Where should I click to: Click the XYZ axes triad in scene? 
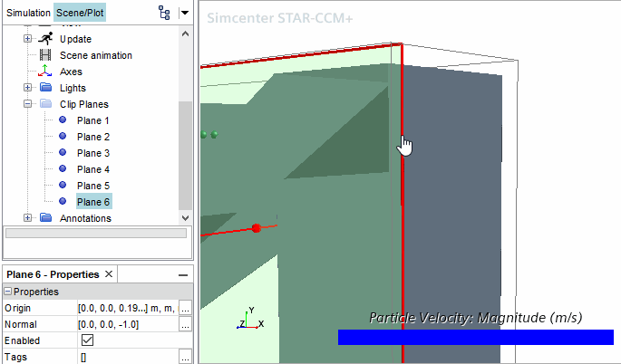coord(250,319)
